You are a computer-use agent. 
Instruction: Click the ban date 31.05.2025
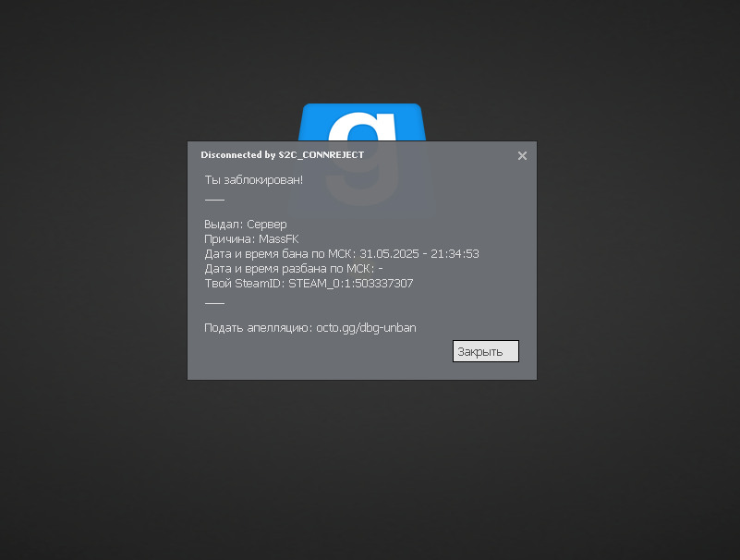[x=389, y=253]
